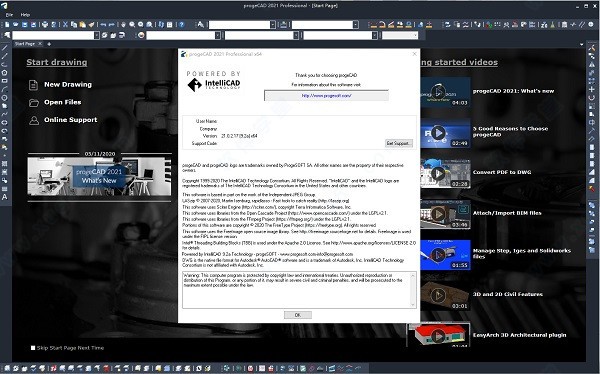Open the Help menu

point(25,15)
